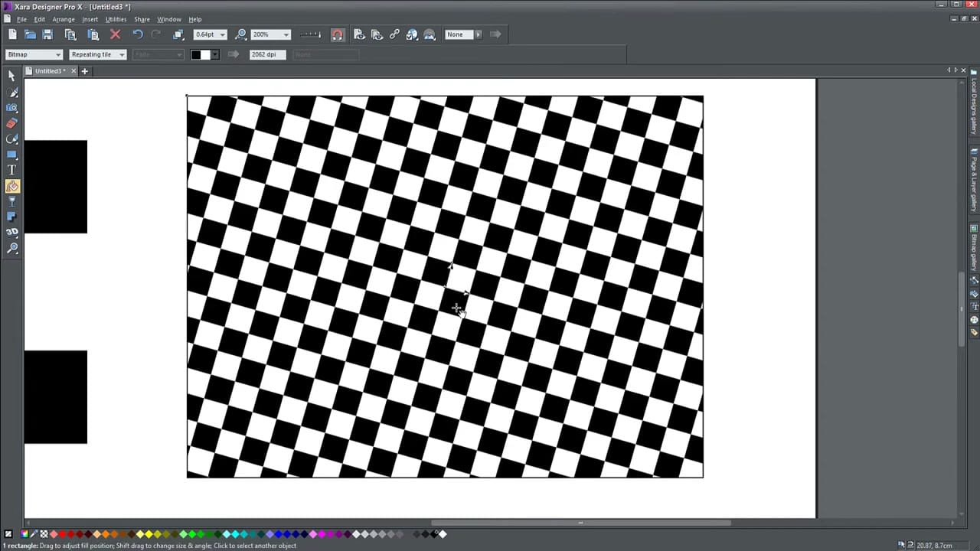
Task: Toggle snap to objects magnet
Action: pos(338,34)
